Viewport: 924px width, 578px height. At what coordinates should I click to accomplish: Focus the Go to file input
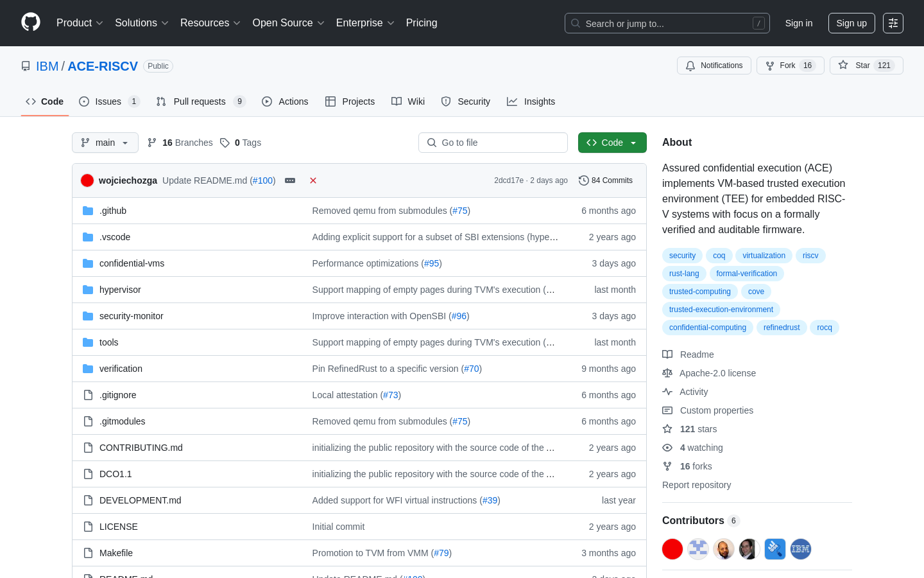[x=493, y=143]
